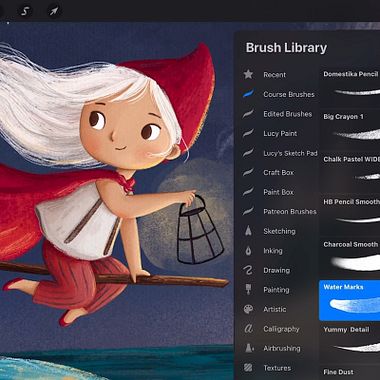Choose the Yummy Detail brush
The width and height of the screenshot is (380, 380).
pos(350,342)
